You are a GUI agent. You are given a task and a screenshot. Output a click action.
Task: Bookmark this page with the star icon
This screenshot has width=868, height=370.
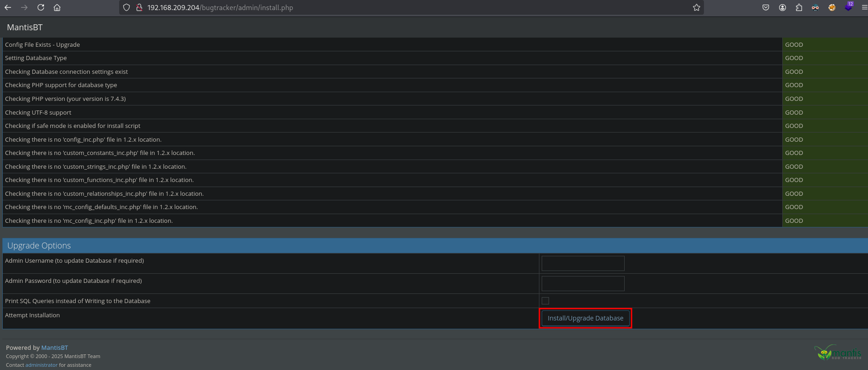[696, 7]
